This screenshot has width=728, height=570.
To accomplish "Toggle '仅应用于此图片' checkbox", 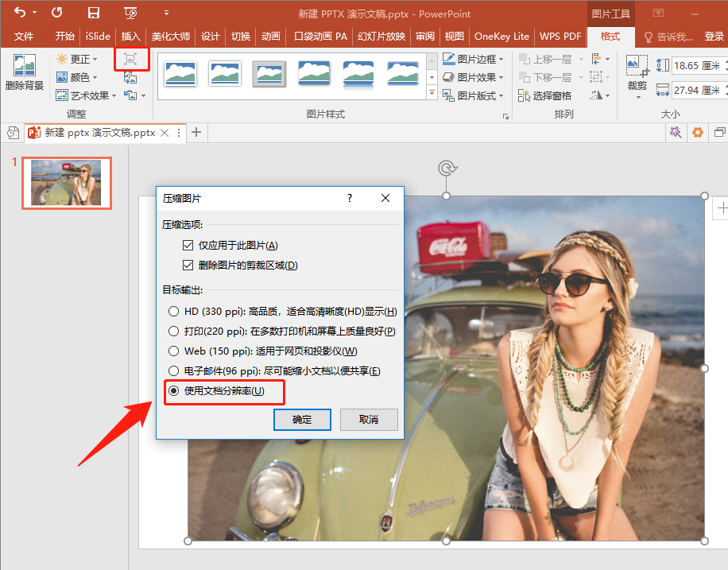I will coord(188,246).
